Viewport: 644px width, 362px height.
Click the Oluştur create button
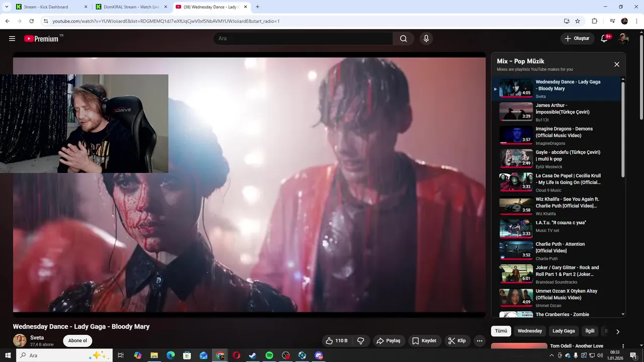pos(577,39)
